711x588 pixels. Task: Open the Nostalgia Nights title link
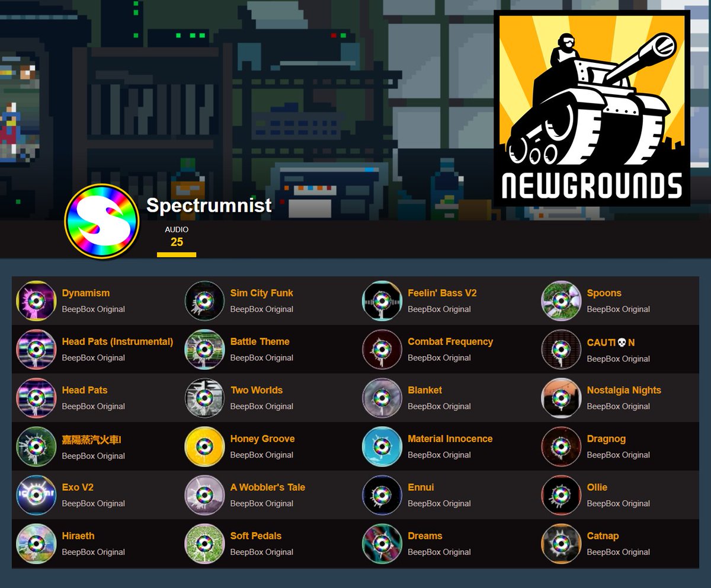[624, 390]
